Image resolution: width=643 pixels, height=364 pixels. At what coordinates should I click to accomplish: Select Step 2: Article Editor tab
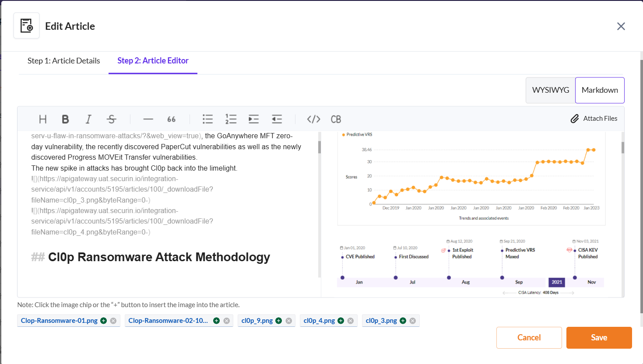point(153,61)
